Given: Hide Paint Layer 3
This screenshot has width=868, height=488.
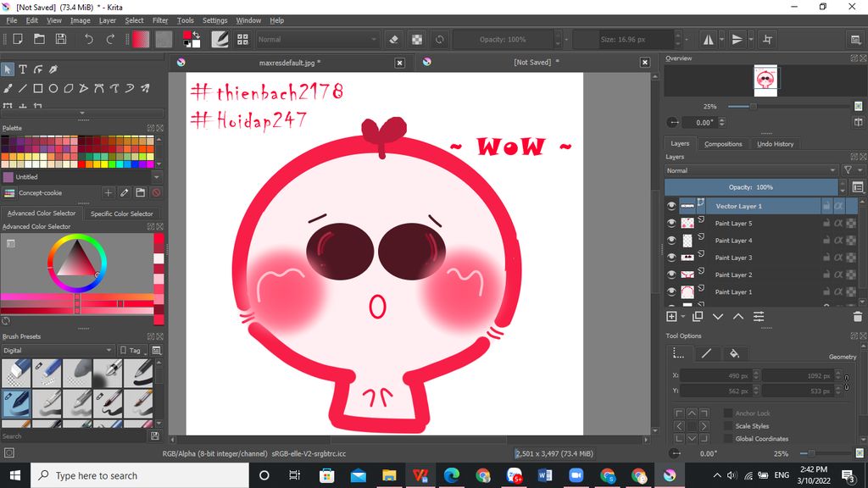Looking at the screenshot, I should [x=671, y=258].
